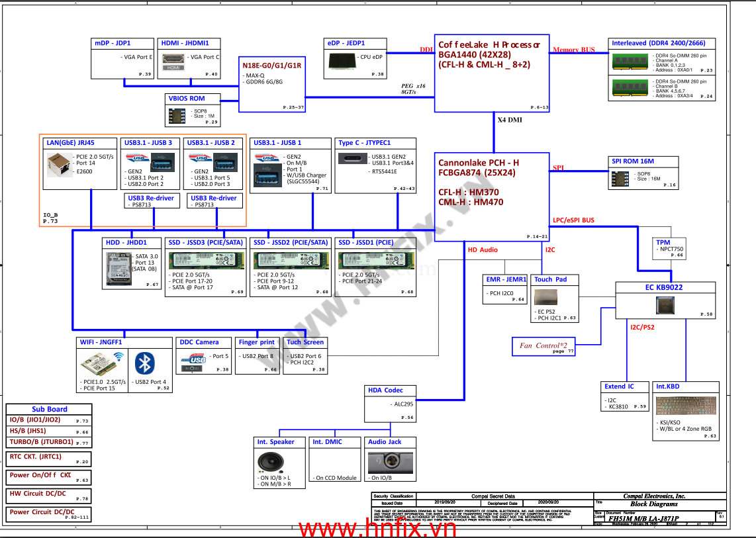Screen dimensions: 756x538
Task: Click the Sub Board header label
Action: pyautogui.click(x=50, y=409)
